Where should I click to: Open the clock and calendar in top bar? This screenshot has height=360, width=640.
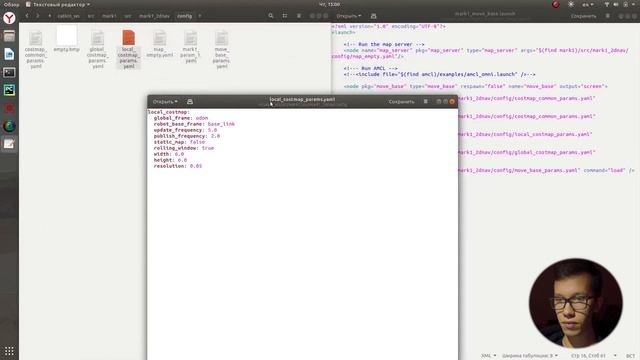329,4
